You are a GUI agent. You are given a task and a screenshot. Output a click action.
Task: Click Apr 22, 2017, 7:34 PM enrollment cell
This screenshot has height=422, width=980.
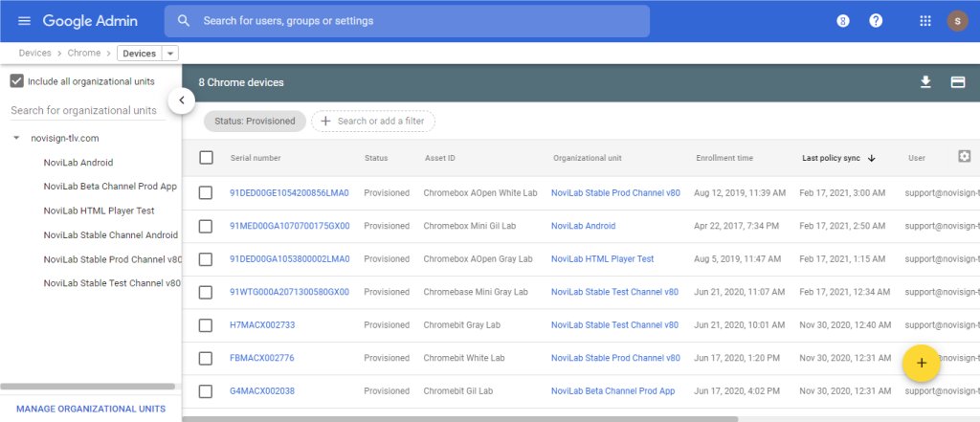pyautogui.click(x=736, y=227)
